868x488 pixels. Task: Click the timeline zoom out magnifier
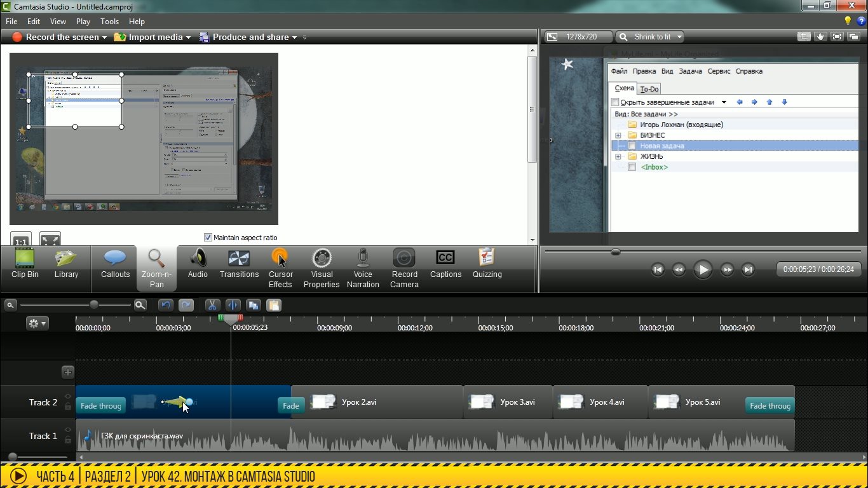tap(10, 305)
